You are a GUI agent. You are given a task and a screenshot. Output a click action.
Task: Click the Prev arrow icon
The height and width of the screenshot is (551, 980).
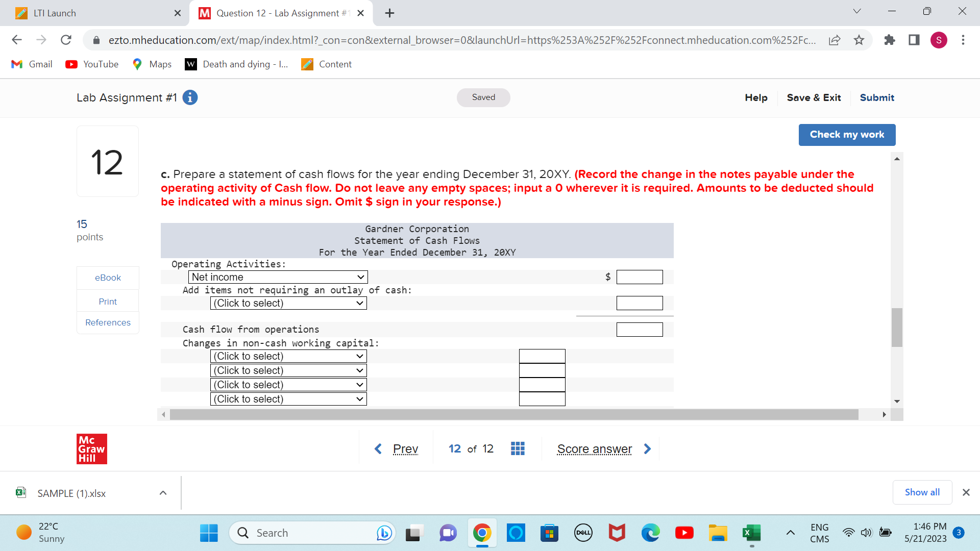(x=378, y=448)
